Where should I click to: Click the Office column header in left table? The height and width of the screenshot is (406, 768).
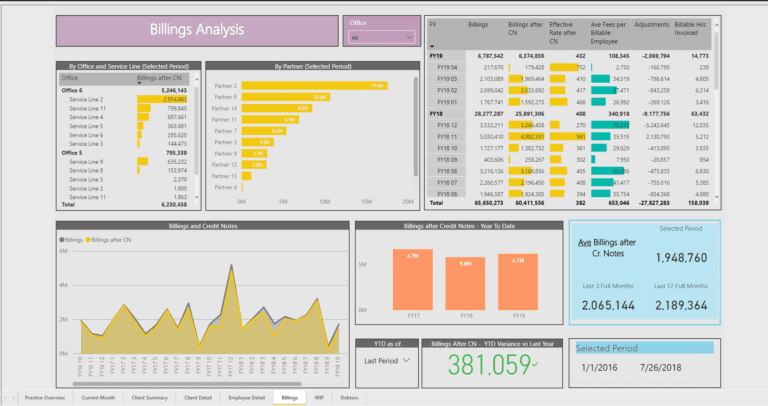(x=70, y=78)
